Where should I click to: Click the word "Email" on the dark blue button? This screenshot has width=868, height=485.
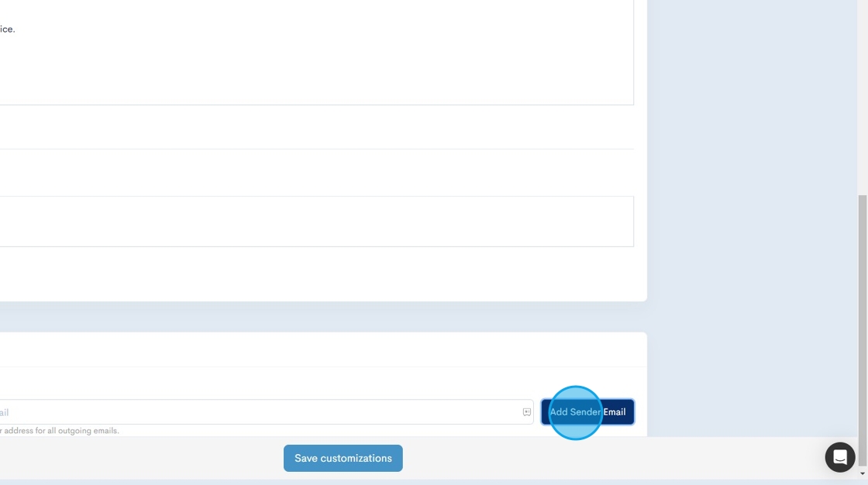615,412
